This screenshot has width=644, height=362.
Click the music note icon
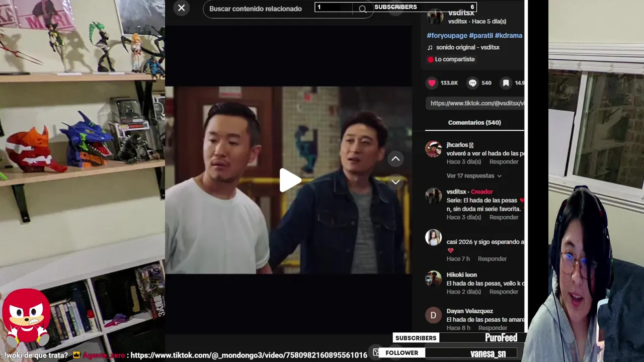coord(430,47)
